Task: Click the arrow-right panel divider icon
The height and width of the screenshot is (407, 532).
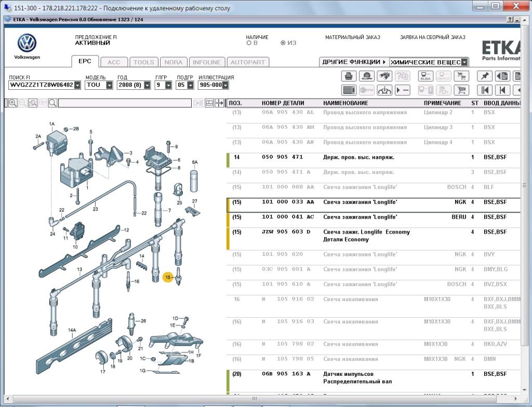Action: coord(220,103)
